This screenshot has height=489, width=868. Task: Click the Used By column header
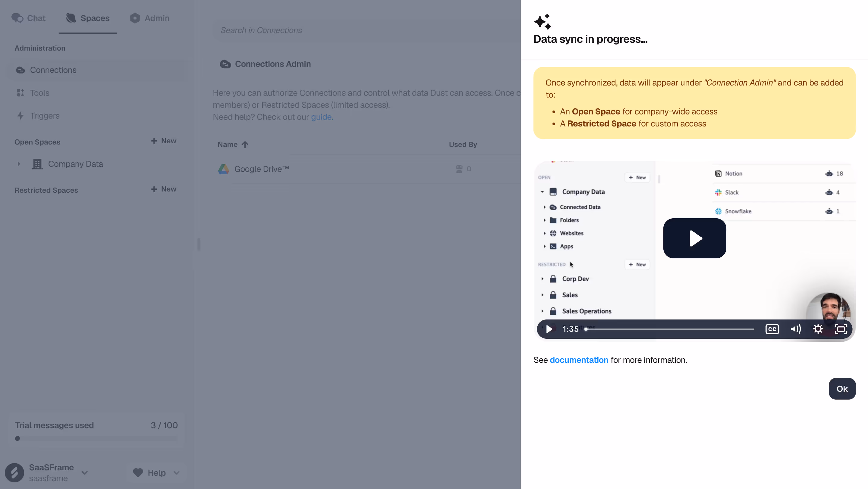463,144
